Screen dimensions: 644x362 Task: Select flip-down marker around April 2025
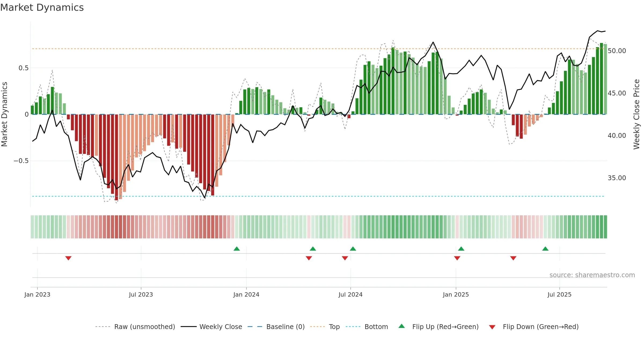pyautogui.click(x=513, y=258)
